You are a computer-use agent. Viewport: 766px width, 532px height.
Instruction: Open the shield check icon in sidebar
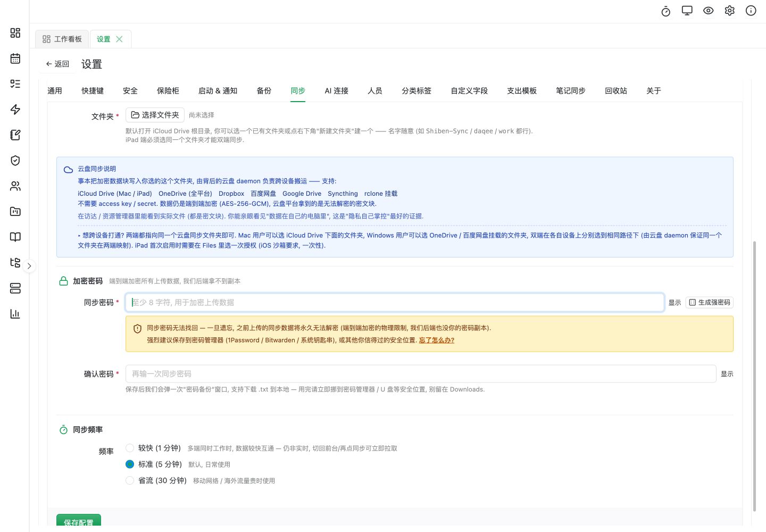15,161
